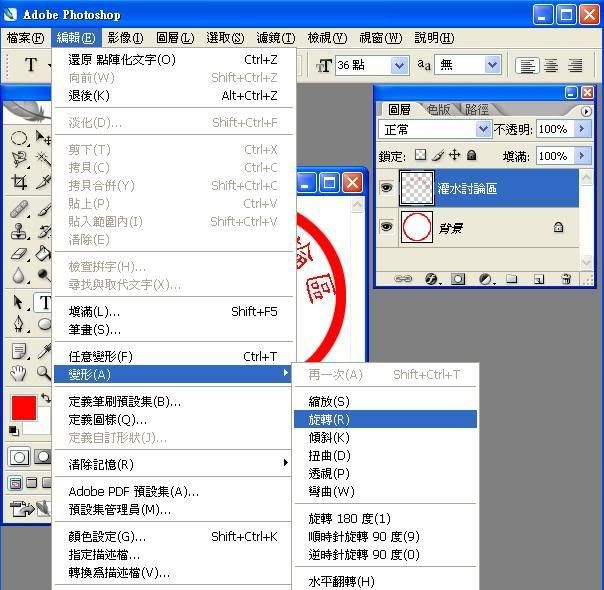Open the 36 點 font size dropdown
604x590 pixels.
(x=399, y=65)
